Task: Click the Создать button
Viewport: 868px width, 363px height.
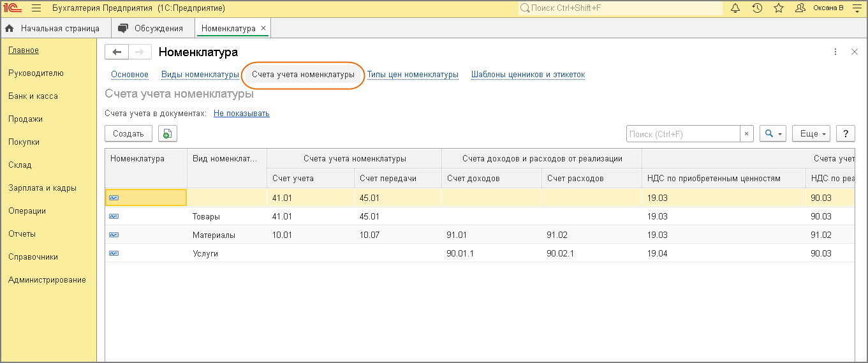Action: (x=128, y=133)
